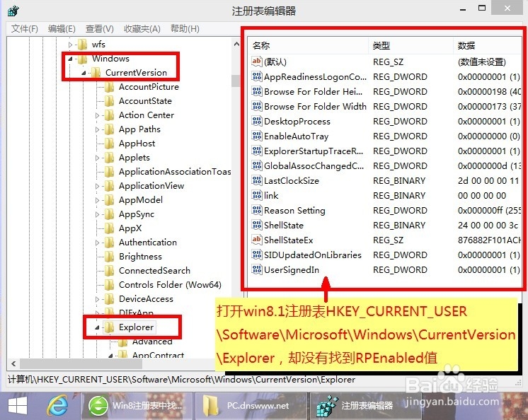Screen dimensions: 528x420
Task: Select the Explorer key
Action: (x=137, y=327)
